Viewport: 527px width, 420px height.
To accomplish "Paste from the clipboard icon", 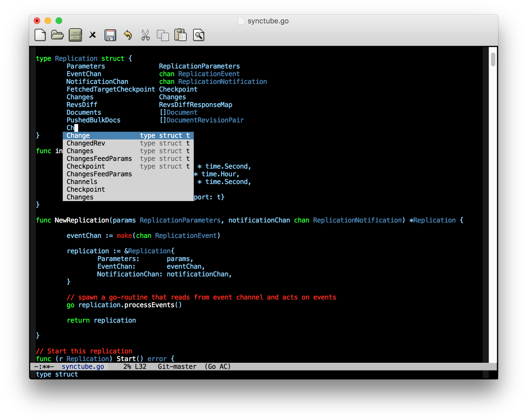I will [x=181, y=35].
